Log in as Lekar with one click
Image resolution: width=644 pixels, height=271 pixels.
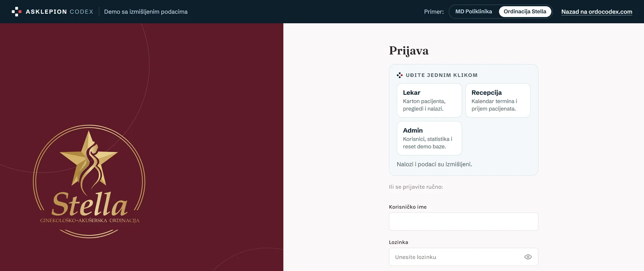429,100
